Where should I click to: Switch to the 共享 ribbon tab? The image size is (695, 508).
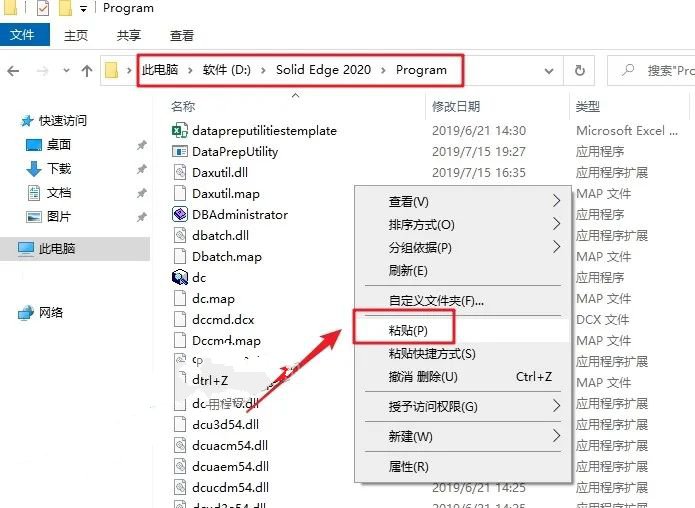point(129,35)
